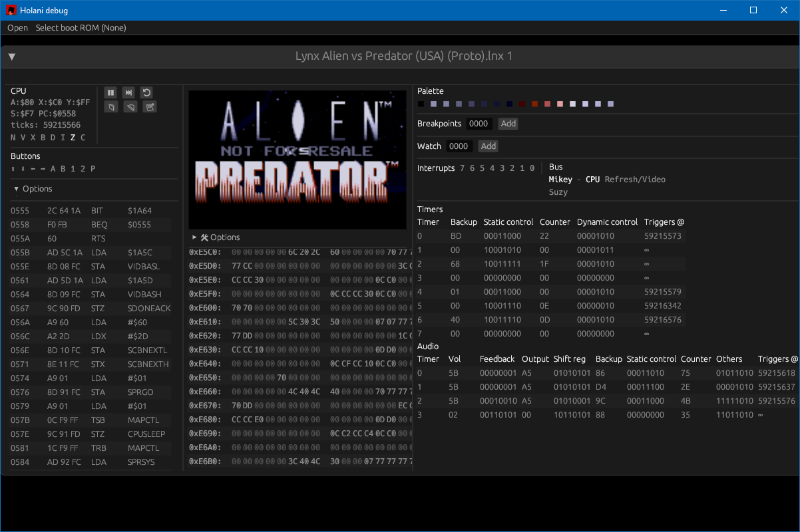Toggle the A button in Buttons section

[53, 169]
